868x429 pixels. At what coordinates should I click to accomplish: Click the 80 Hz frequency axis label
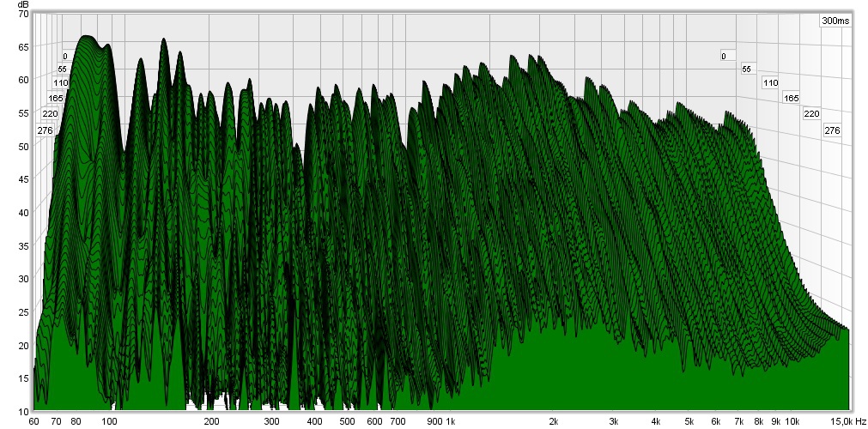(76, 421)
